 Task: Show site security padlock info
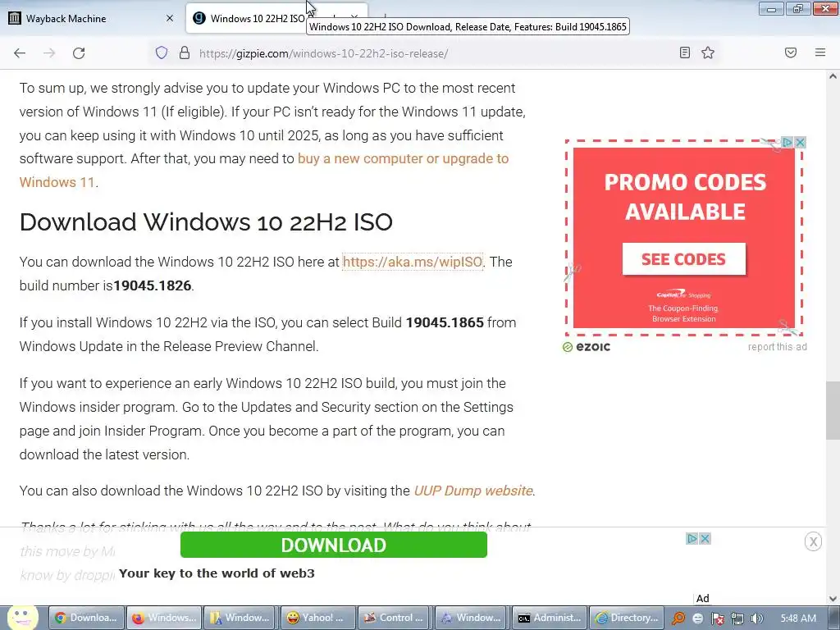point(185,52)
